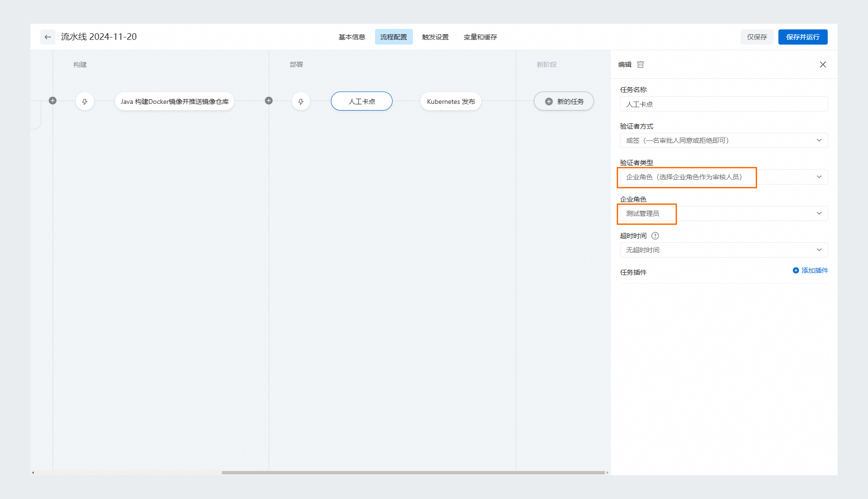This screenshot has height=499, width=868.
Task: Click the back arrow beside pipeline title
Action: pyautogui.click(x=47, y=37)
